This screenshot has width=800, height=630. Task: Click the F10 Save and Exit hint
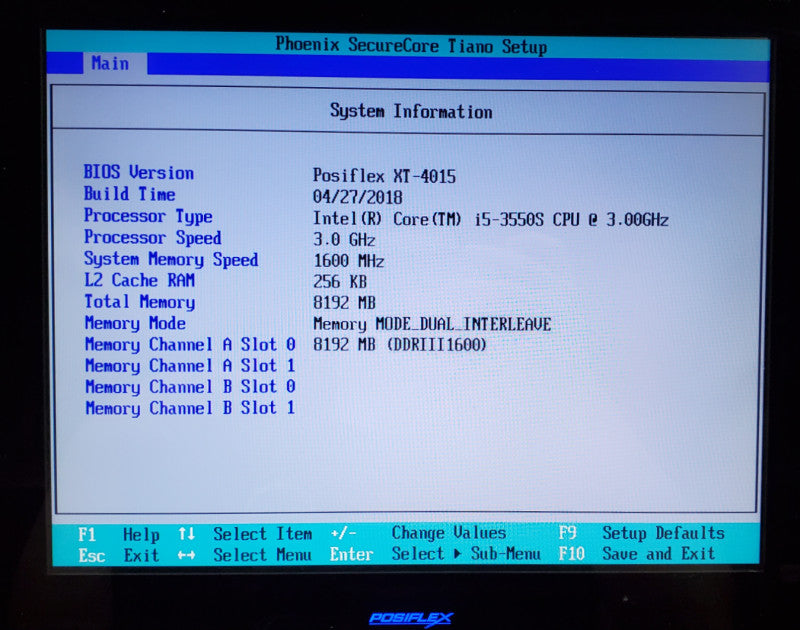click(x=637, y=554)
